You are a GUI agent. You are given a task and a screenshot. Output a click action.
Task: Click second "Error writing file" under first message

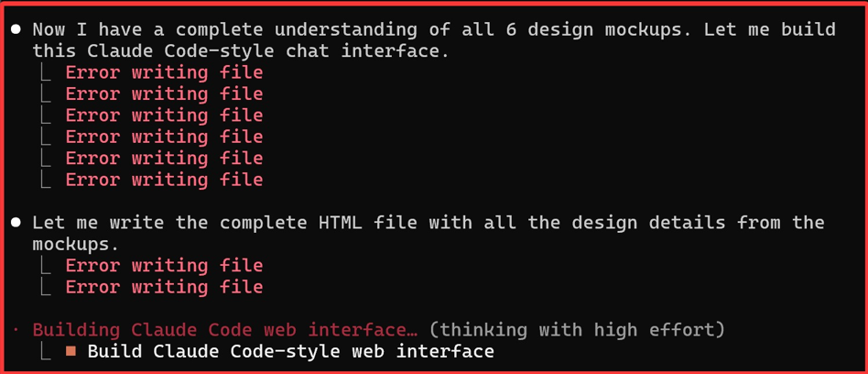point(164,93)
